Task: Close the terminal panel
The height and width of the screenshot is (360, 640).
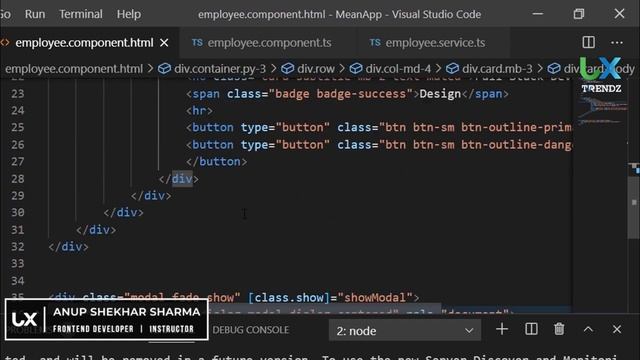Action: click(617, 329)
